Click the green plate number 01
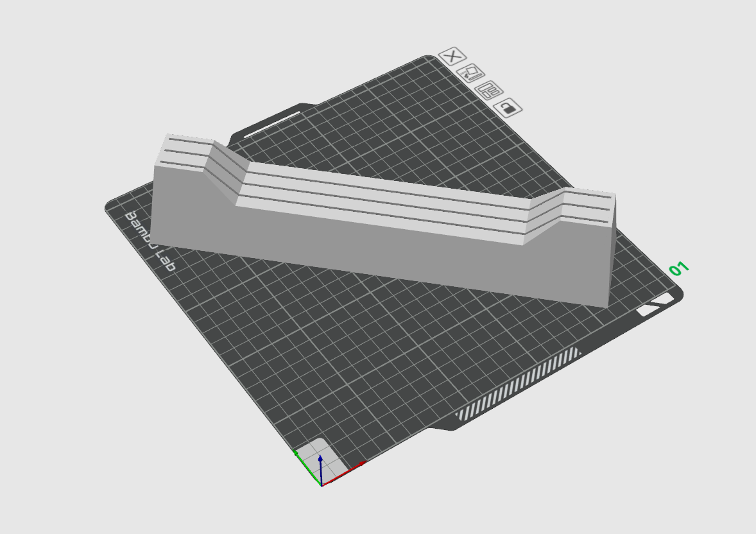This screenshot has width=756, height=534. pos(679,269)
